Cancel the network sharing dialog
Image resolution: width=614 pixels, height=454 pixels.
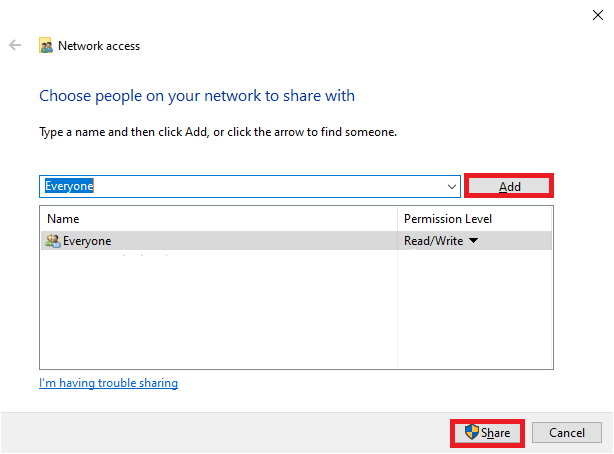click(x=566, y=432)
